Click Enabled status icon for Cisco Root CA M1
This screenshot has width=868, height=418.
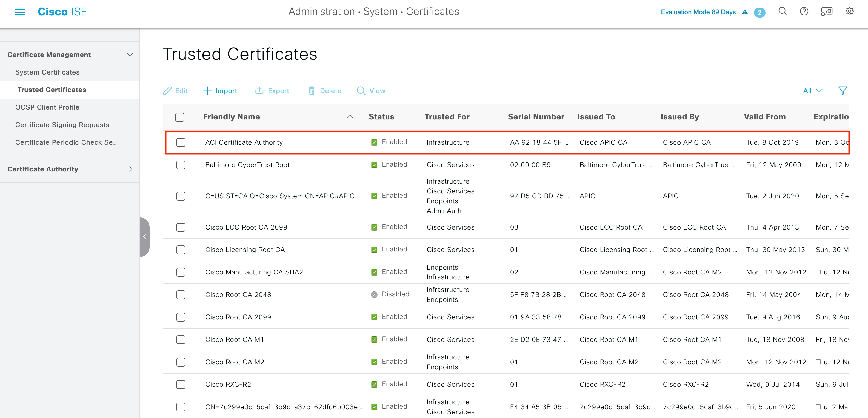click(374, 339)
